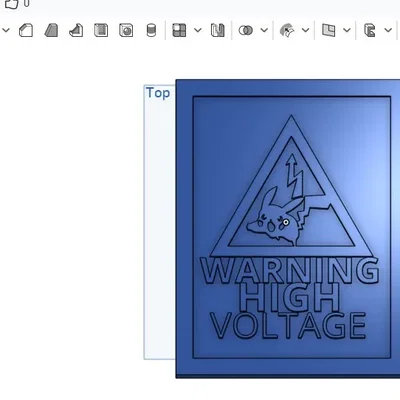Open the Boolean tool
The image size is (400, 400).
tap(246, 30)
